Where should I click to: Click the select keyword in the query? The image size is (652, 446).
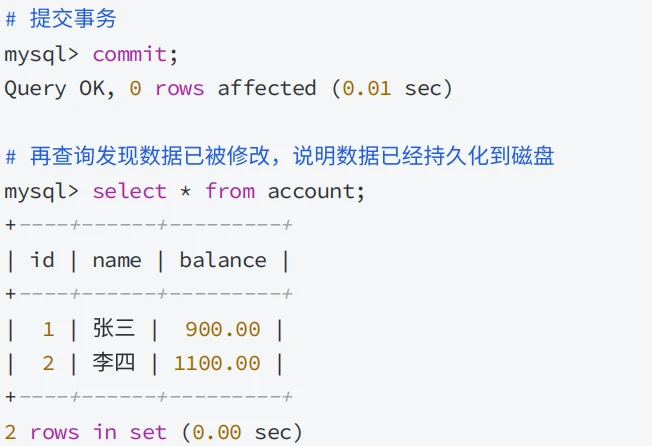tap(129, 192)
